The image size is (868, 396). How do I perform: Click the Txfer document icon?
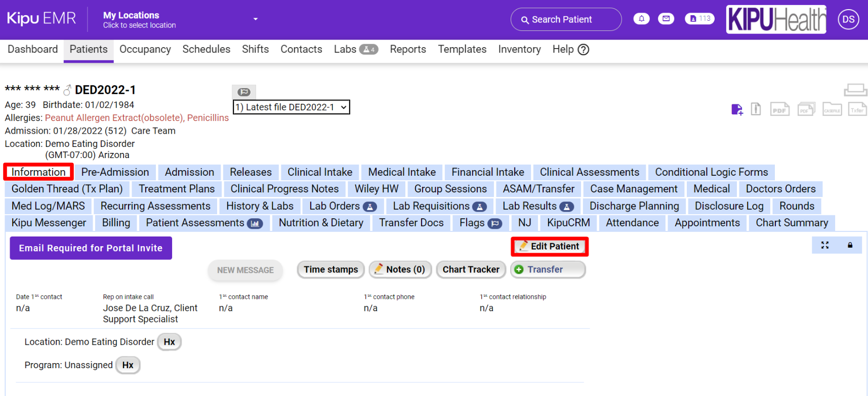coord(857,109)
